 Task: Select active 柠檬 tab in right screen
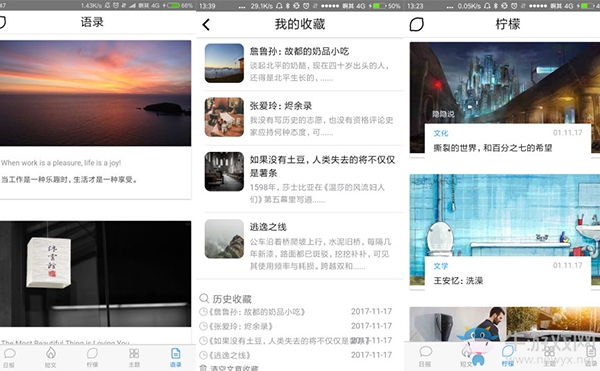click(508, 357)
